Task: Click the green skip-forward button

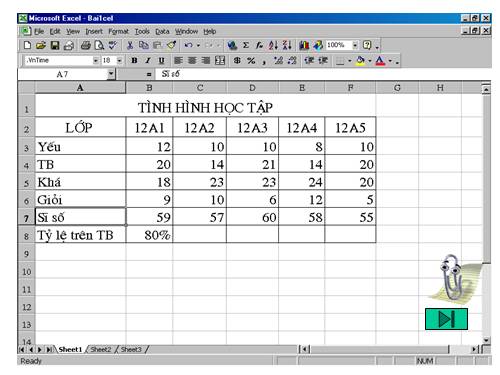Action: (x=446, y=319)
